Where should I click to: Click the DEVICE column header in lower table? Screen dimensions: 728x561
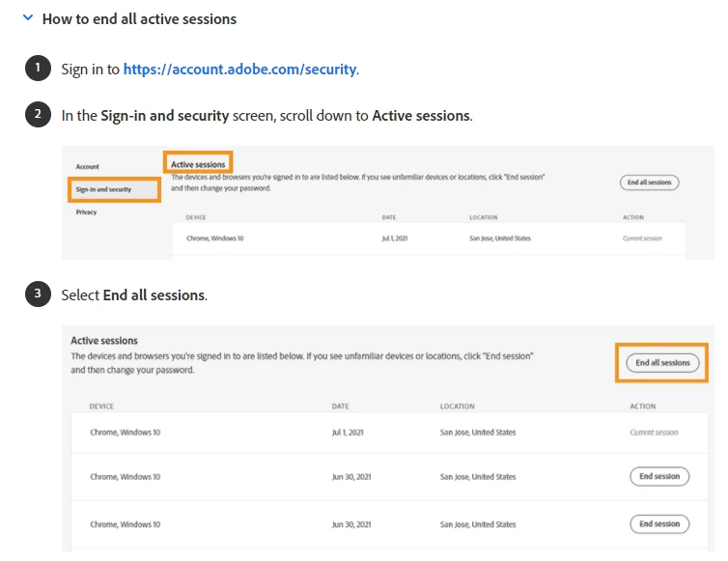point(101,407)
